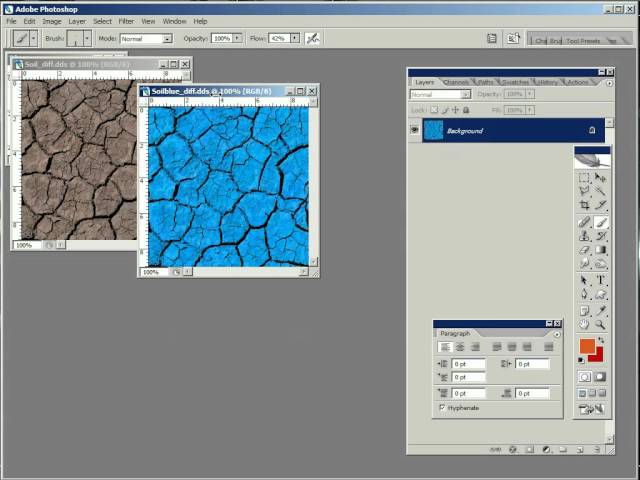Select Full Screen Mode with Menu Bar
Screen dimensions: 640x480
tap(592, 393)
